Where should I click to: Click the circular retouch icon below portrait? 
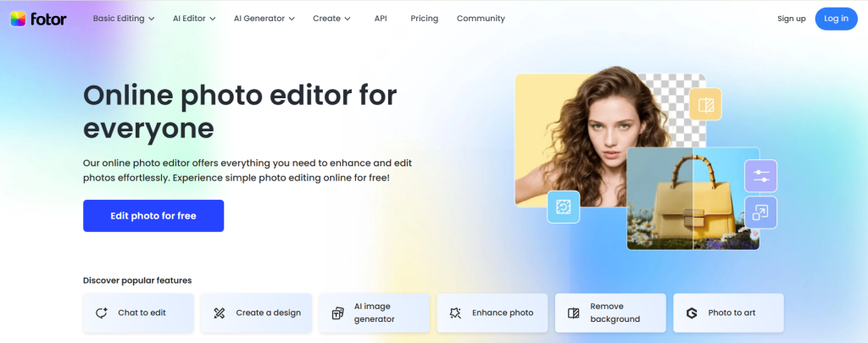(564, 206)
